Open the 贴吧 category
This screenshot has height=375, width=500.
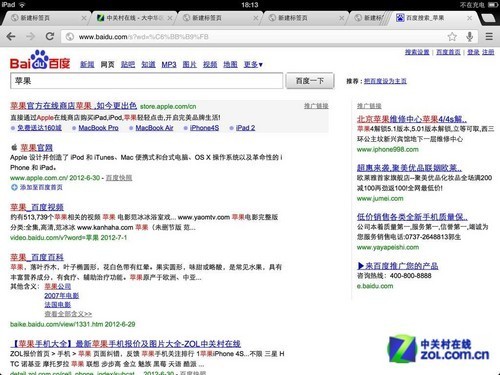pos(128,64)
